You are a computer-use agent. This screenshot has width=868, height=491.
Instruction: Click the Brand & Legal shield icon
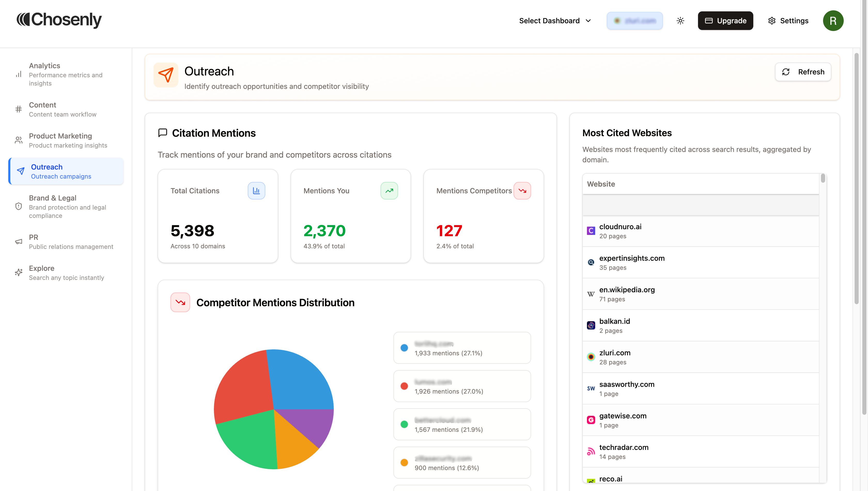pos(19,206)
